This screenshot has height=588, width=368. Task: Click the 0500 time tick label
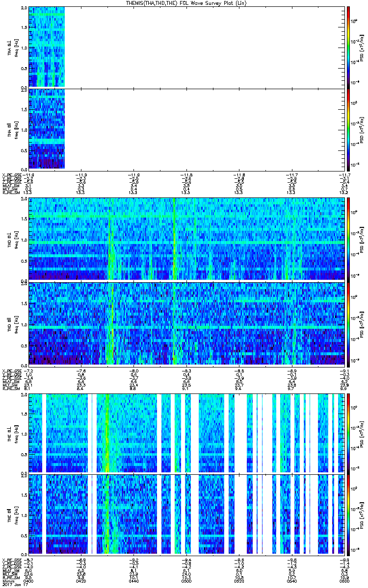click(186, 580)
